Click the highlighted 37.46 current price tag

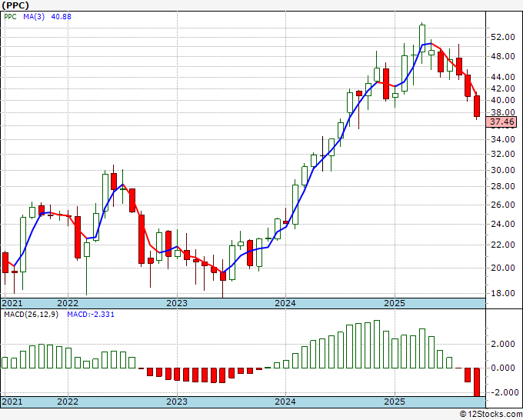(x=501, y=122)
